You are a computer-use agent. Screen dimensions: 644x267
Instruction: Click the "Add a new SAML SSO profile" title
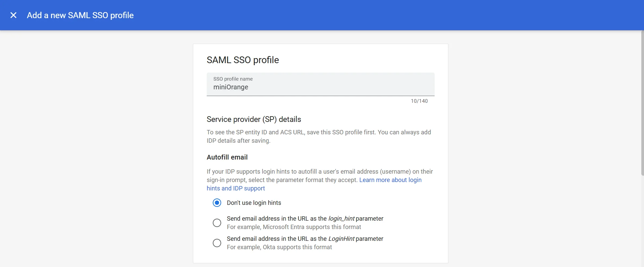pos(80,15)
